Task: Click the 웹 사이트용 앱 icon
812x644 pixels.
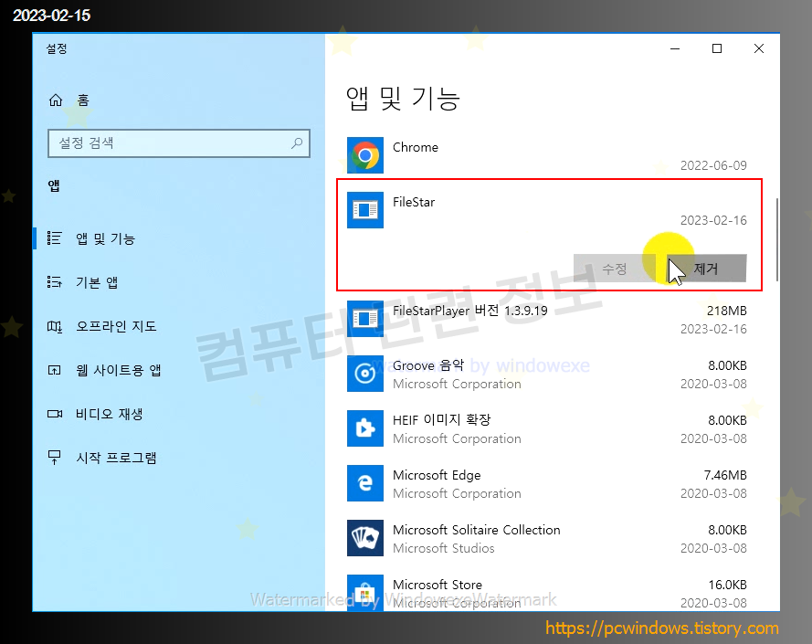Action: (55, 370)
